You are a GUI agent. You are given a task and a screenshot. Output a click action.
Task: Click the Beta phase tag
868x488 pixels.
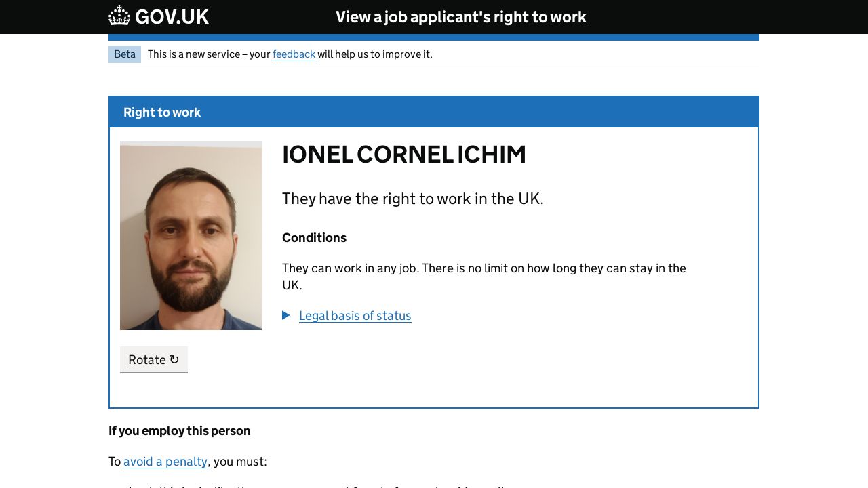point(125,54)
